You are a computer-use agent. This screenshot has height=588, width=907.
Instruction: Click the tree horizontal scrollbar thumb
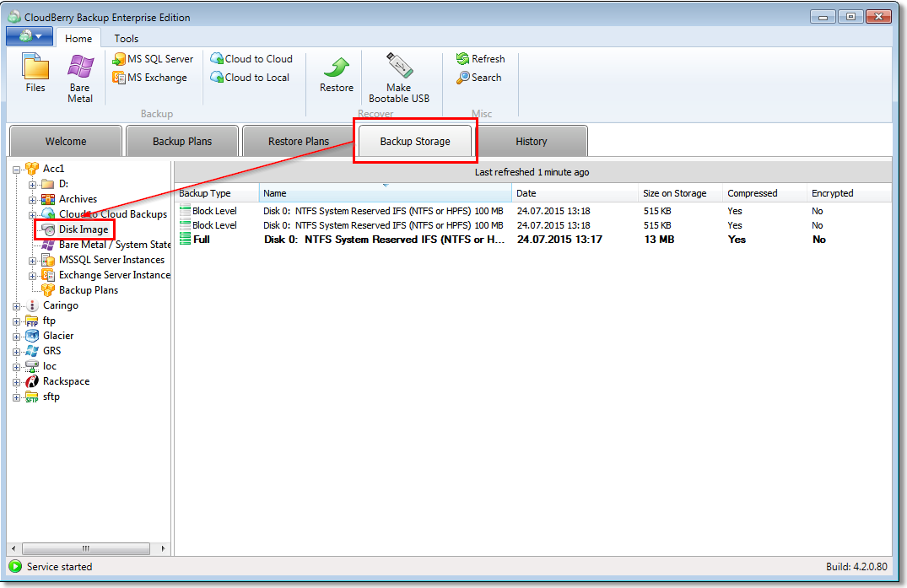tap(85, 548)
